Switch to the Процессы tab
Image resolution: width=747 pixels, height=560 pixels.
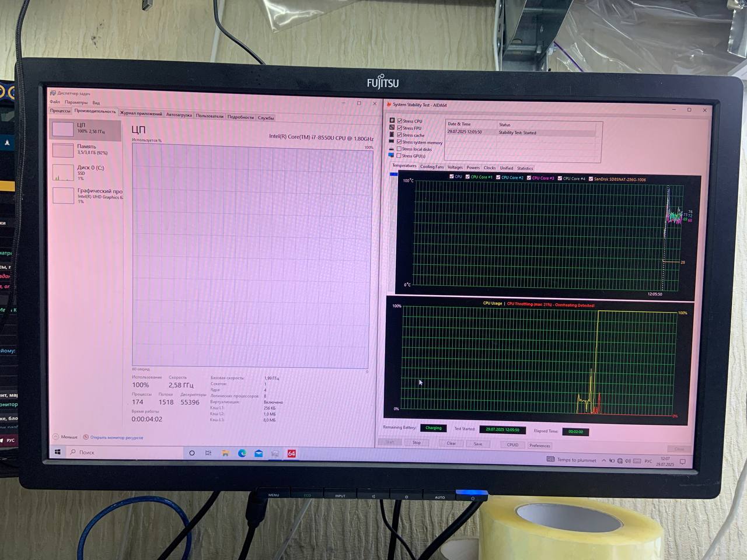(60, 111)
